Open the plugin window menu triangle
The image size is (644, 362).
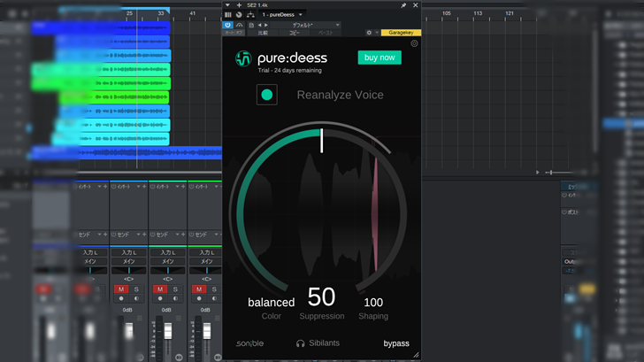click(227, 5)
